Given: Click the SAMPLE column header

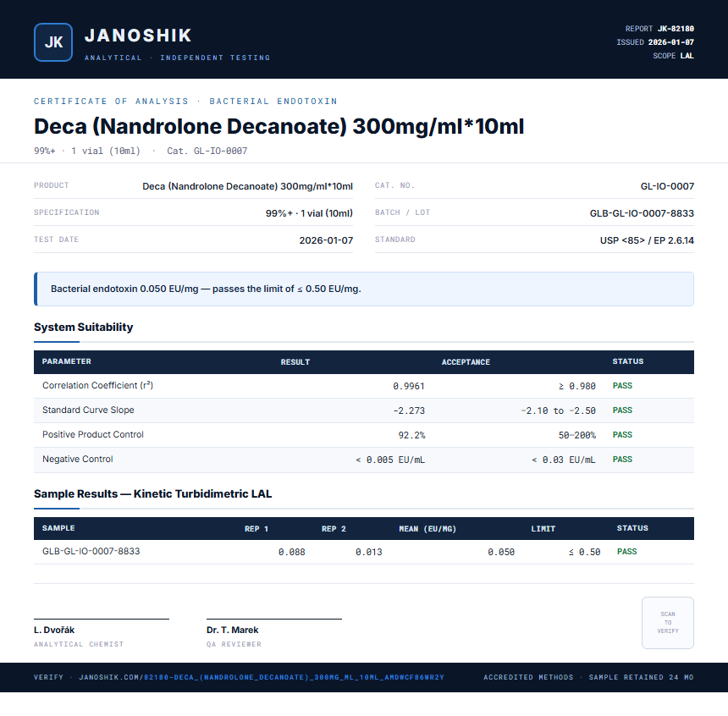Looking at the screenshot, I should [58, 528].
